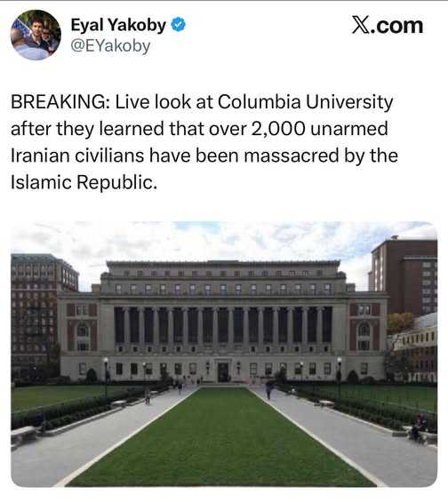This screenshot has height=502, width=448.
Task: Open the Eyal Yakoby display name
Action: (118, 25)
